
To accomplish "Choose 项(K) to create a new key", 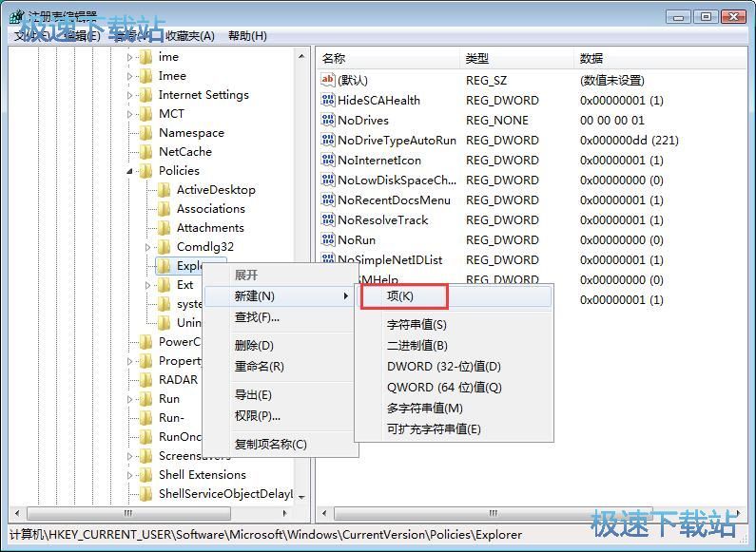I will point(456,296).
